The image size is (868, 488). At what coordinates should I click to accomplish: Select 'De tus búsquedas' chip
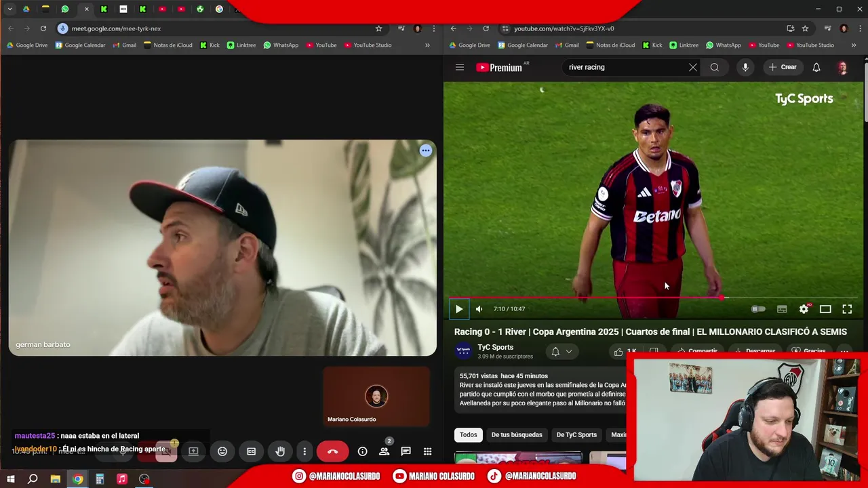click(x=517, y=434)
